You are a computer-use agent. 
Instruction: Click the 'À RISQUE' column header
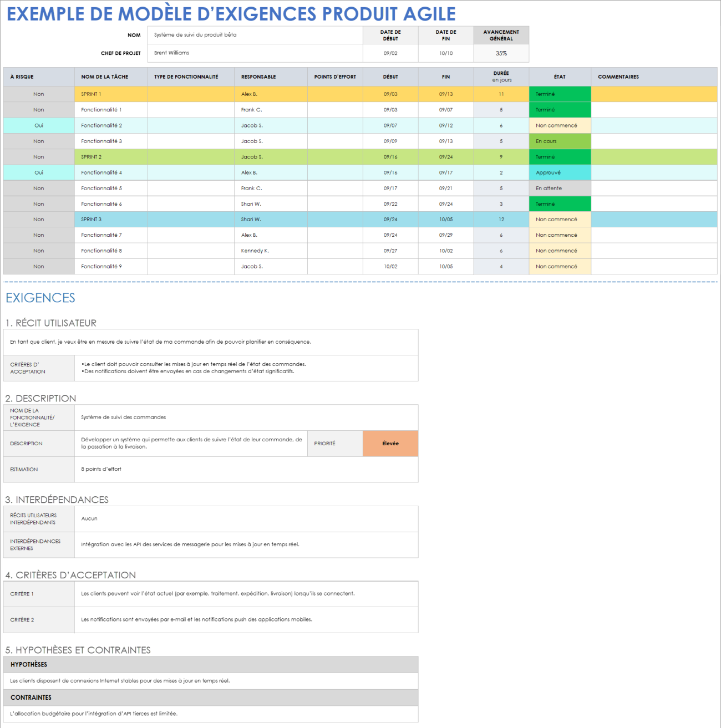tap(38, 77)
